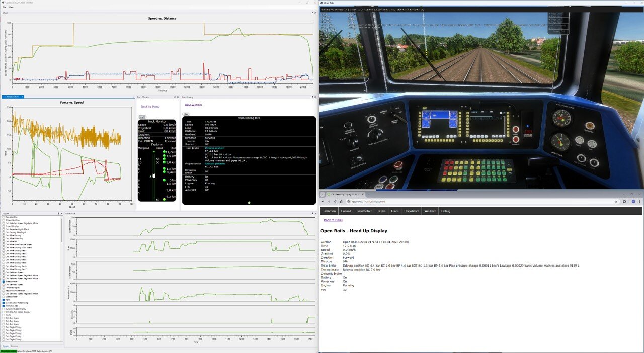
Task: Close the Train Driving panel
Action: click(315, 96)
